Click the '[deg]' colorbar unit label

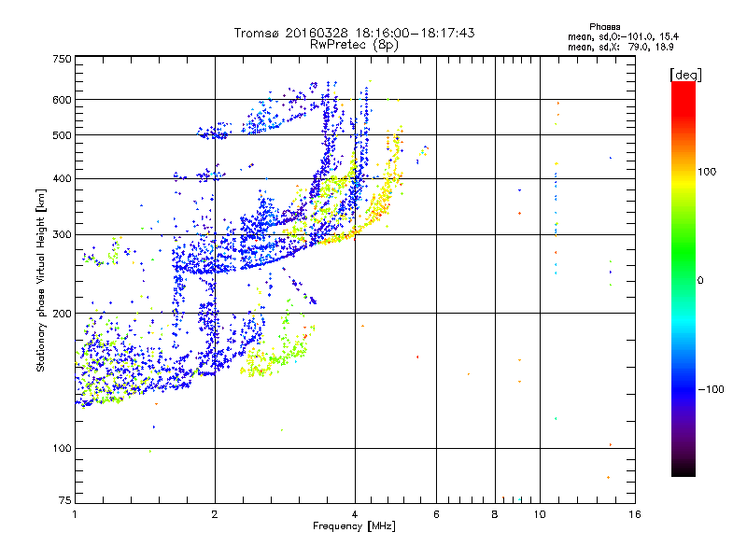tap(685, 76)
